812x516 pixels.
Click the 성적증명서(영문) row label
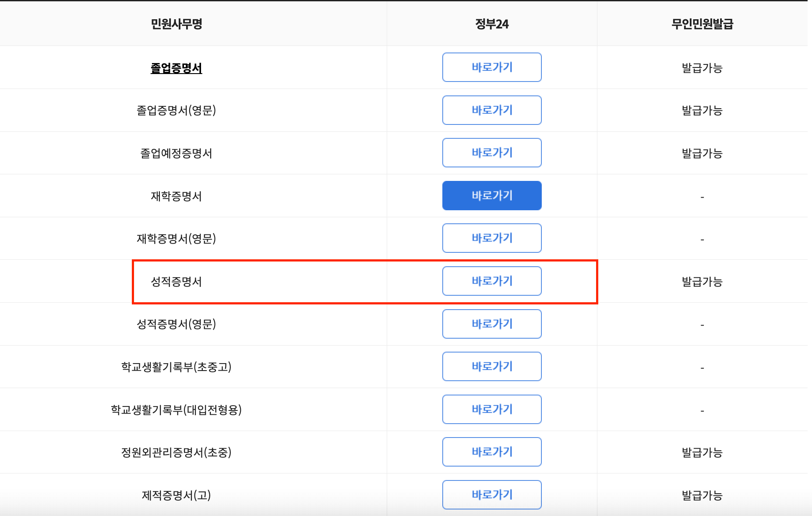click(x=176, y=324)
